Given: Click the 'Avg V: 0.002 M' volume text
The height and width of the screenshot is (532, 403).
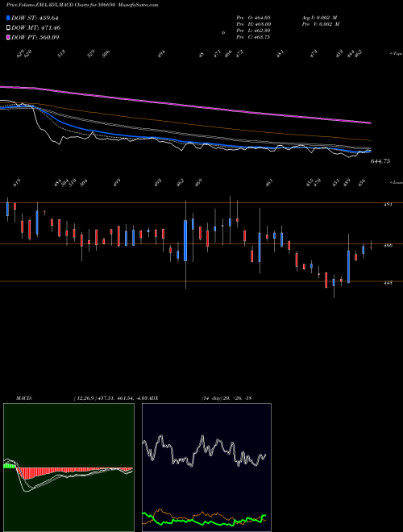Looking at the screenshot, I should pyautogui.click(x=321, y=17).
